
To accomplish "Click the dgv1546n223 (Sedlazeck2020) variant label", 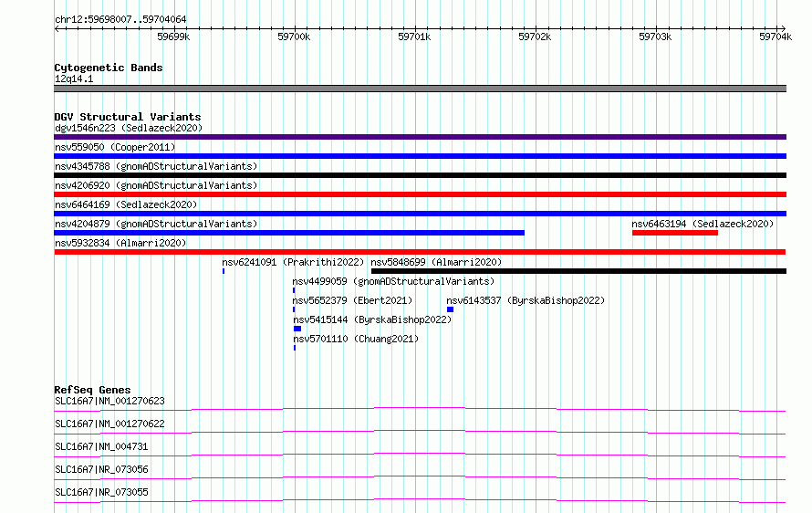I will click(129, 128).
